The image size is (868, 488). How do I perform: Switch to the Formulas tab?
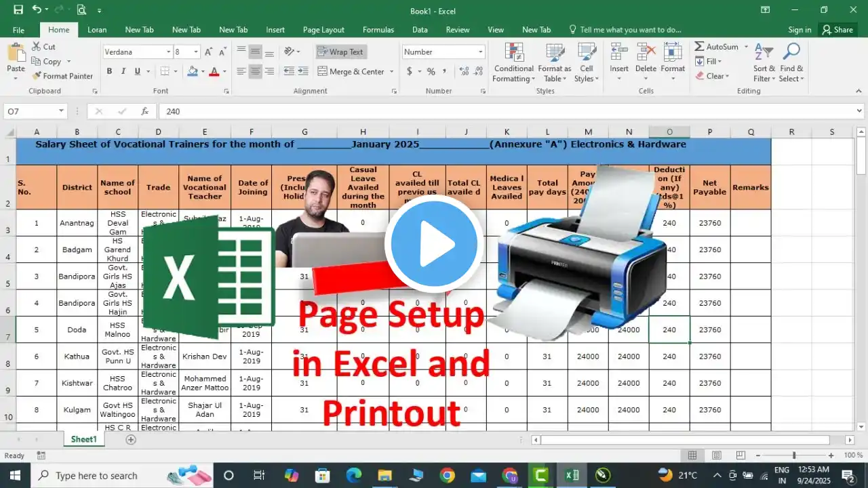pyautogui.click(x=378, y=30)
